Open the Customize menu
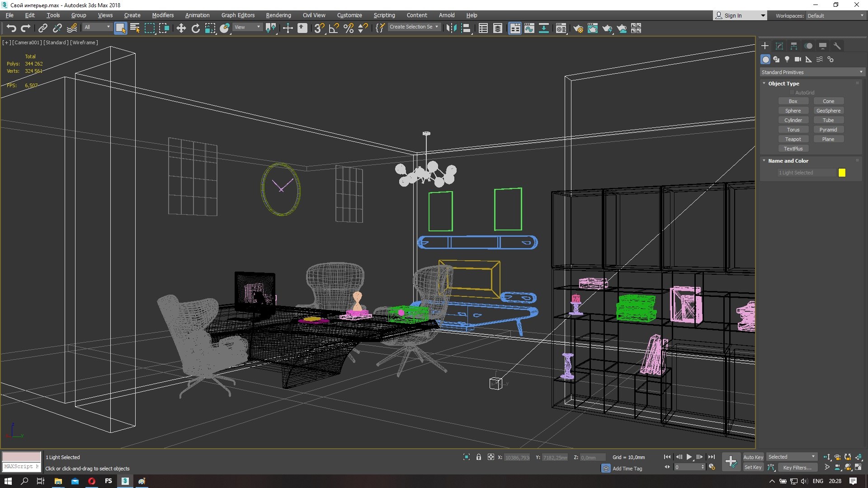 click(x=349, y=15)
